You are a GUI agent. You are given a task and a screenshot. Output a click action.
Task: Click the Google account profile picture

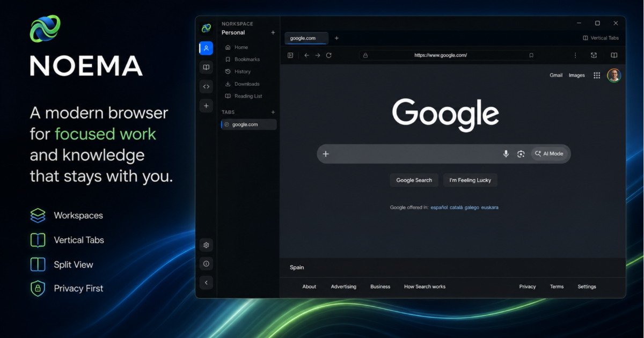point(614,75)
